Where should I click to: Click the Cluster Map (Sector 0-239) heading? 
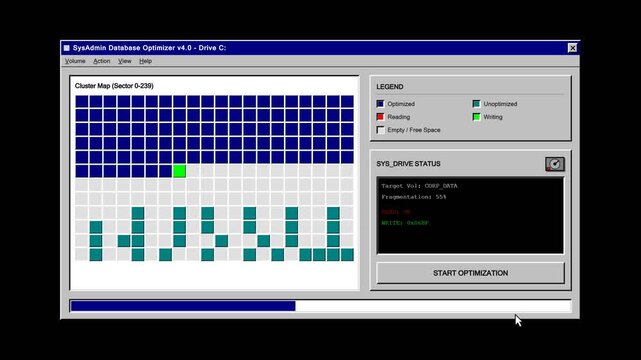click(114, 86)
